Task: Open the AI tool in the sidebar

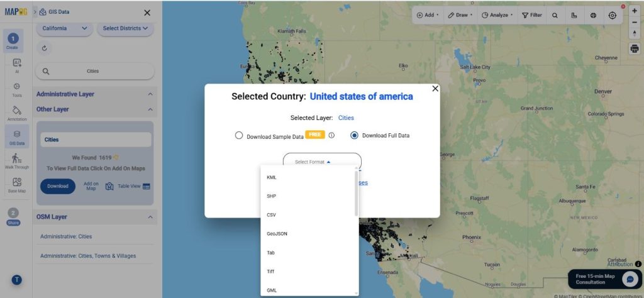Action: (x=17, y=65)
